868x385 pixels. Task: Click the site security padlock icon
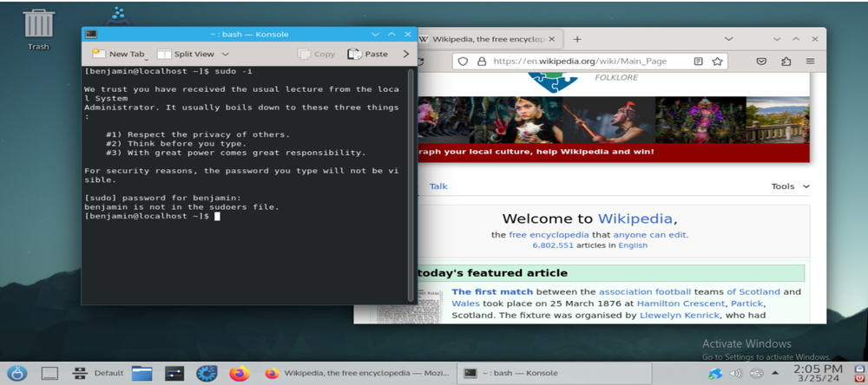point(481,62)
